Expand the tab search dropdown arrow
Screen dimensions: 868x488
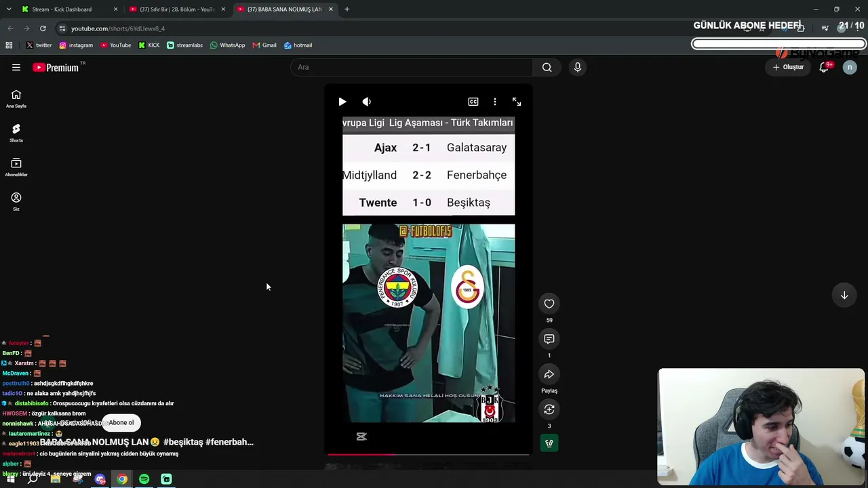point(8,9)
